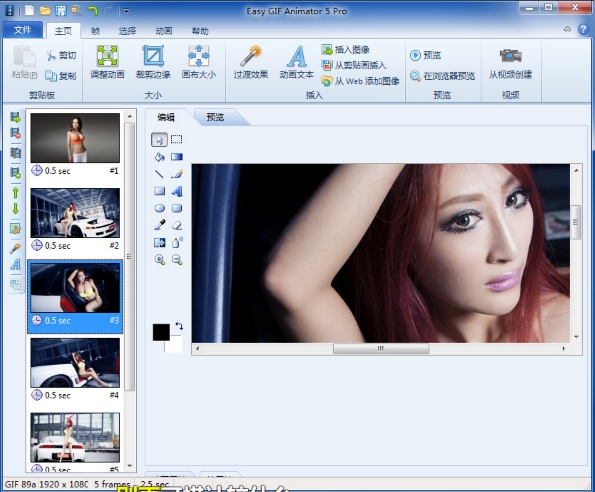
Task: Move frame up with green arrow
Action: click(x=15, y=193)
